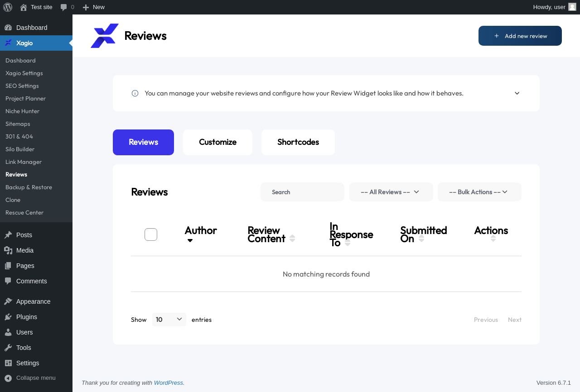Click the WordPress logo icon
The height and width of the screenshot is (392, 580).
point(8,7)
